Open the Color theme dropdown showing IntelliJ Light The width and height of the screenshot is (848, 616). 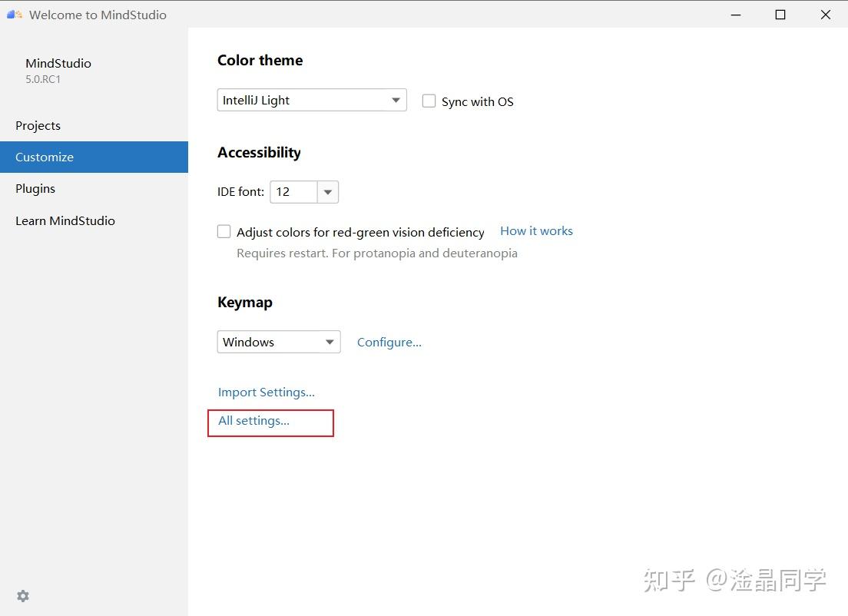(x=311, y=100)
